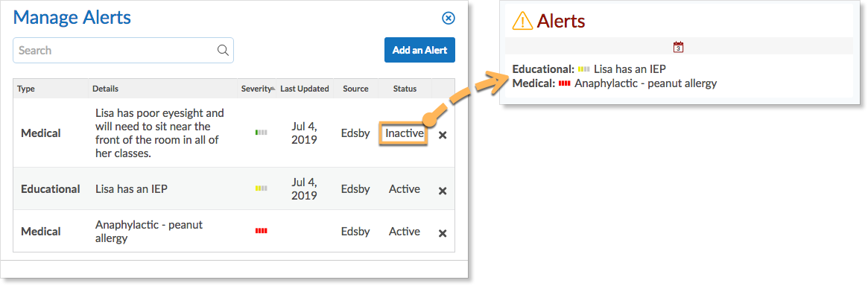Sort alerts by Type column header
Viewport: 868px width, 286px height.
point(26,89)
